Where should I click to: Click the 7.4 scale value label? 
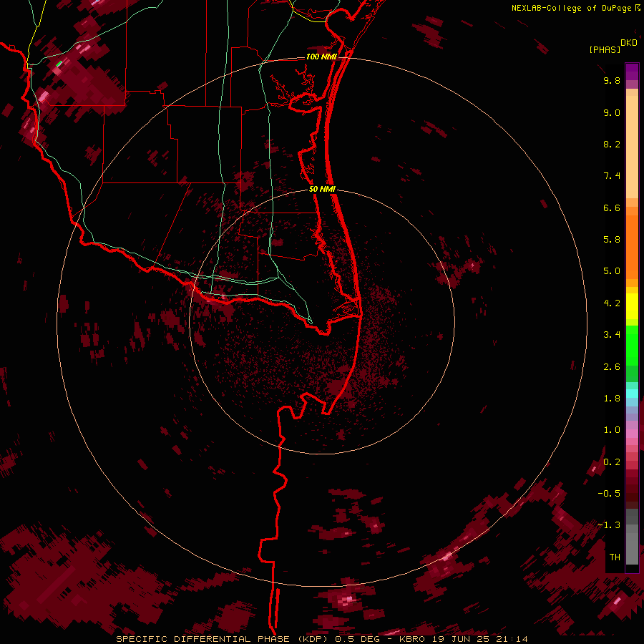612,176
